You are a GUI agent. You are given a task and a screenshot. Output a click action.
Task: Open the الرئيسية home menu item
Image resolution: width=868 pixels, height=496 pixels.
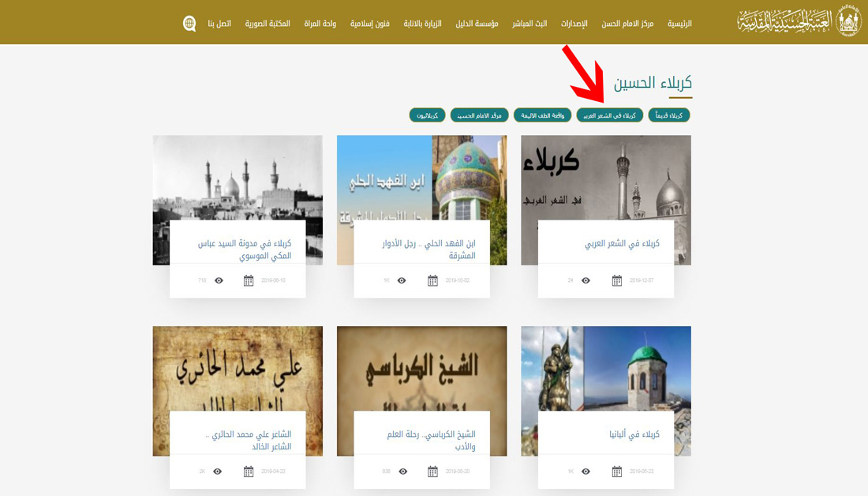point(679,24)
